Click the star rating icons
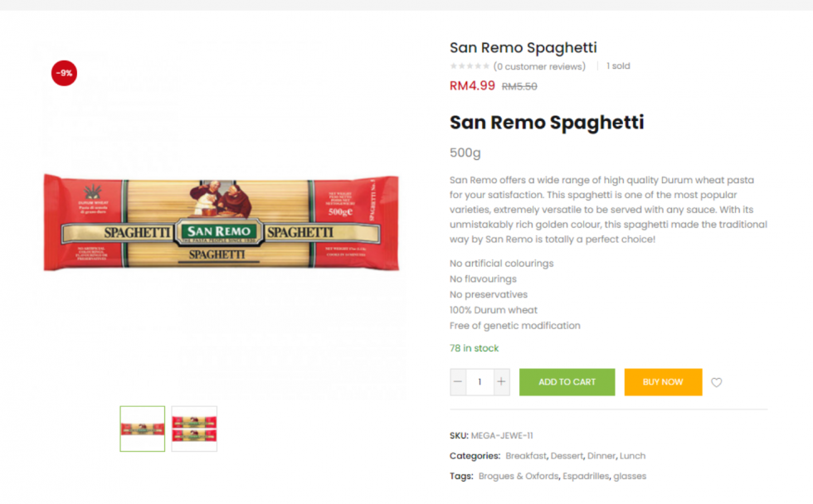 click(x=470, y=66)
